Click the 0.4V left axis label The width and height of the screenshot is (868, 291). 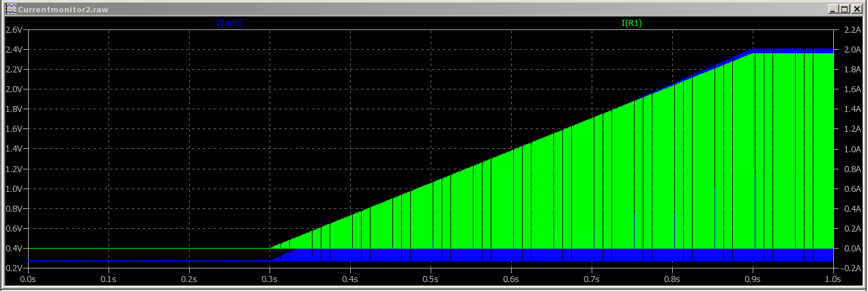(x=14, y=249)
